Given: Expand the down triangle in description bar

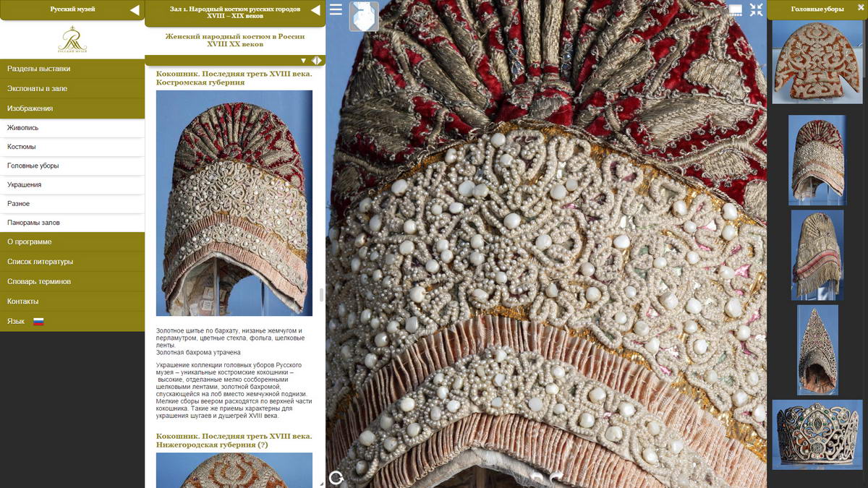Looking at the screenshot, I should coord(304,61).
